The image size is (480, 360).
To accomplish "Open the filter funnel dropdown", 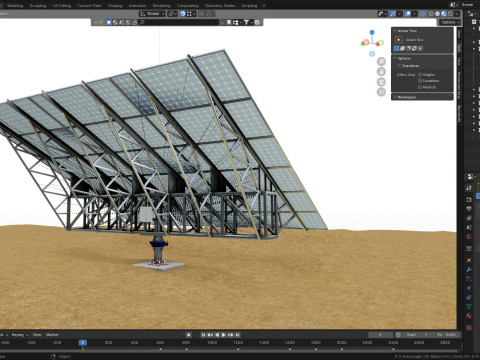I will 248,22.
